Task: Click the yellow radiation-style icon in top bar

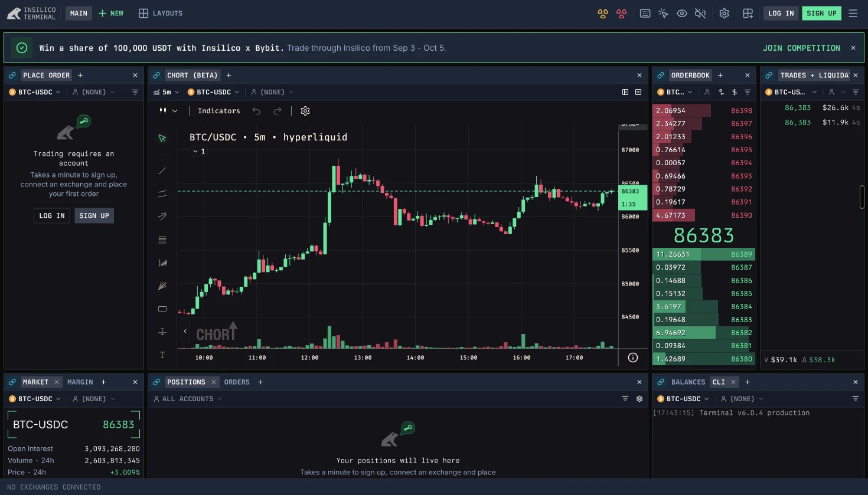Action: pos(603,14)
